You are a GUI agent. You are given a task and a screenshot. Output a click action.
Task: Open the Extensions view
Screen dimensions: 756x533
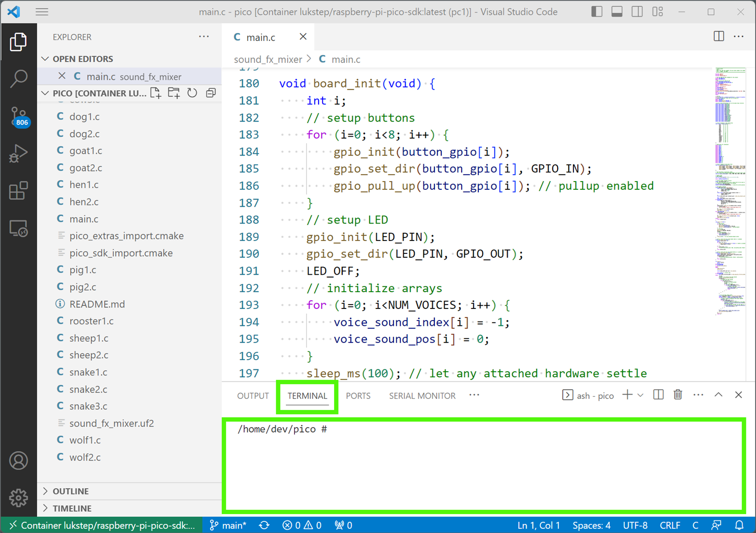[x=18, y=191]
